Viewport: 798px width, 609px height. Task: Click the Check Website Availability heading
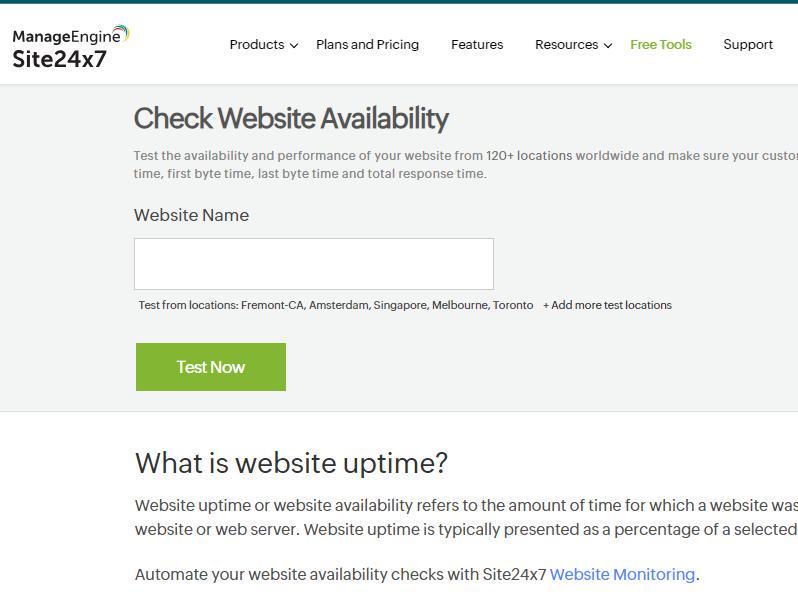(x=291, y=119)
